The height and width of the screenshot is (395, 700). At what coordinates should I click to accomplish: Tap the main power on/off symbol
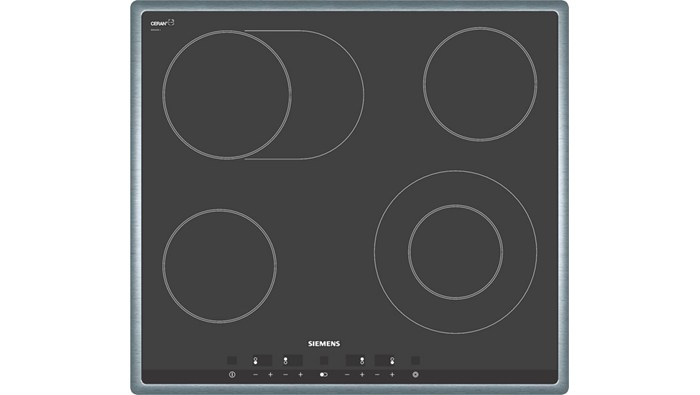click(x=232, y=374)
